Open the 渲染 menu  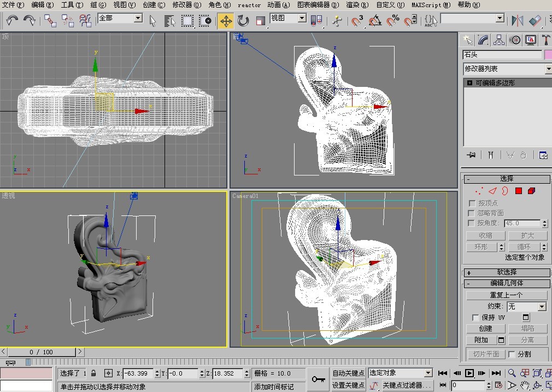(356, 5)
